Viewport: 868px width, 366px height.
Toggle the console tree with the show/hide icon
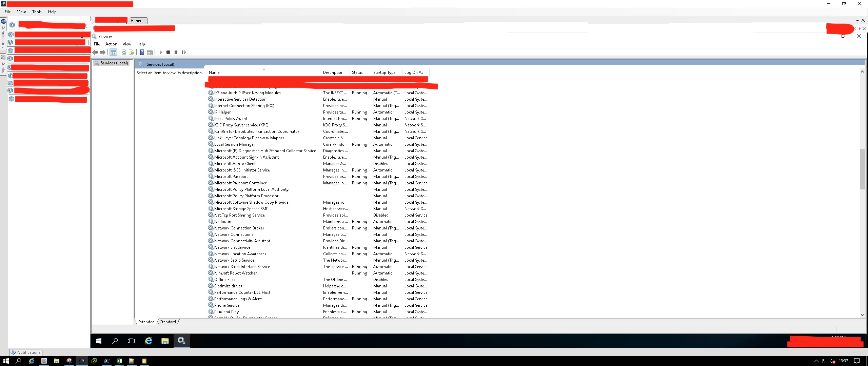click(113, 52)
